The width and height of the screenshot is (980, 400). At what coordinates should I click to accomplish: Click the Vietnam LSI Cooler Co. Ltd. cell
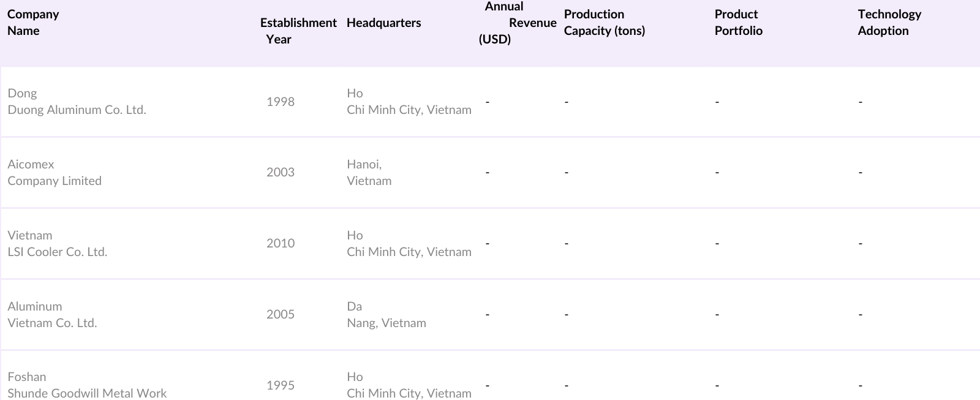point(57,244)
